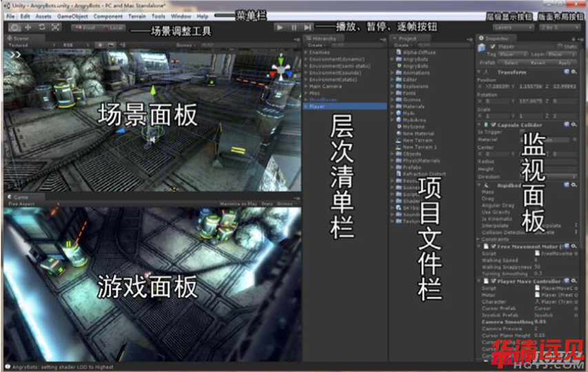Open the Layers dropdown
The image size is (588, 372).
coord(514,28)
